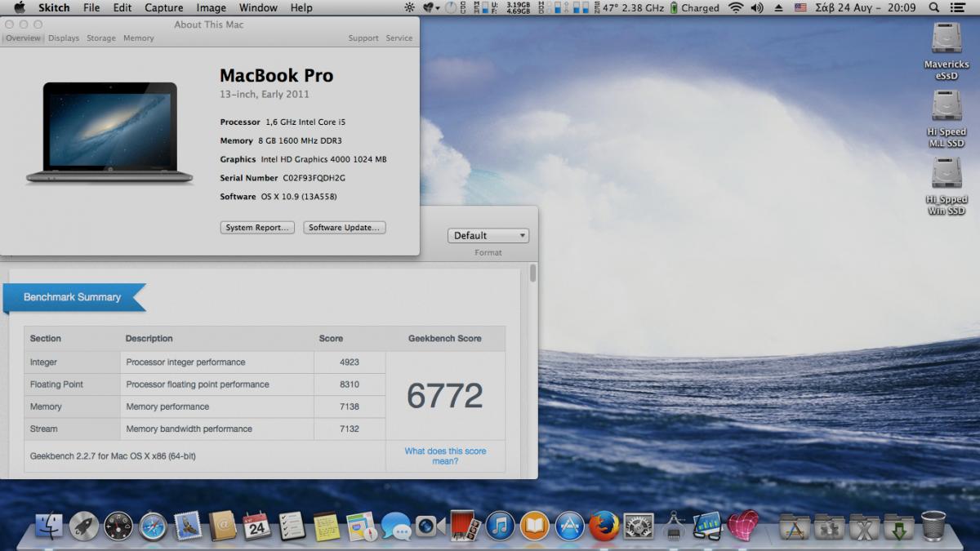Screen dimensions: 980x551
Task: Open Safari compass icon in dock
Action: [154, 527]
